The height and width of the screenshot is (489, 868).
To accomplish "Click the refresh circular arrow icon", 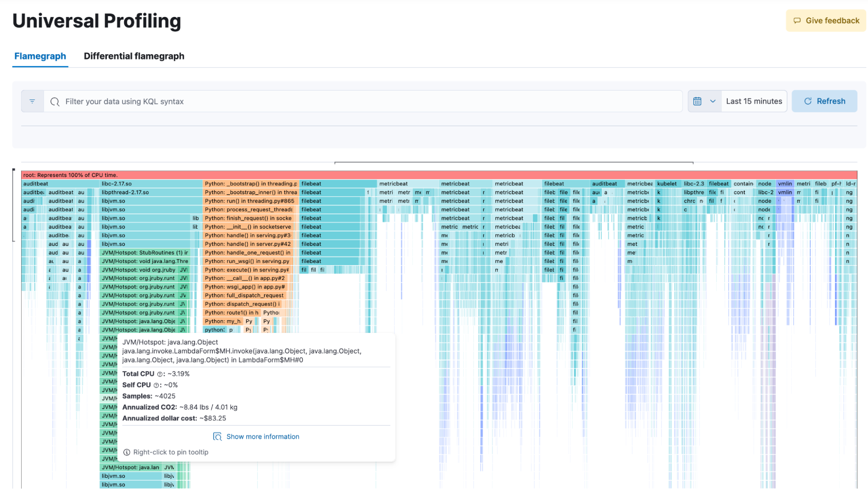I will (808, 101).
